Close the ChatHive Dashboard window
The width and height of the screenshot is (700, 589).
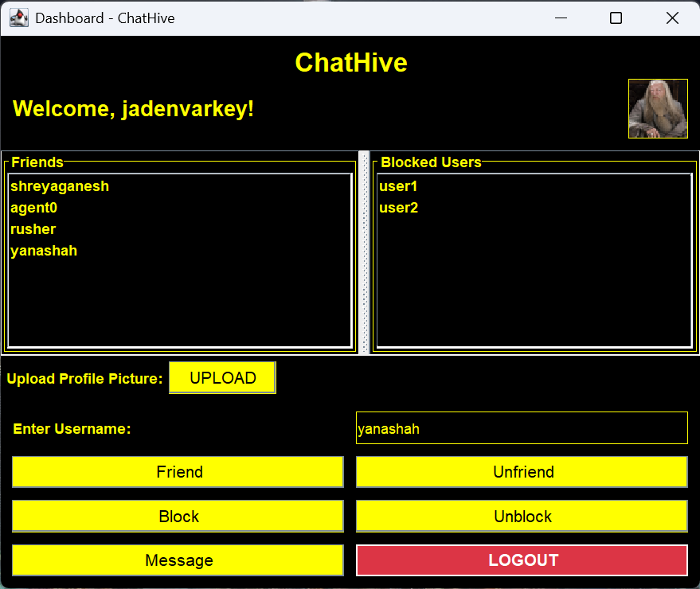tap(672, 18)
